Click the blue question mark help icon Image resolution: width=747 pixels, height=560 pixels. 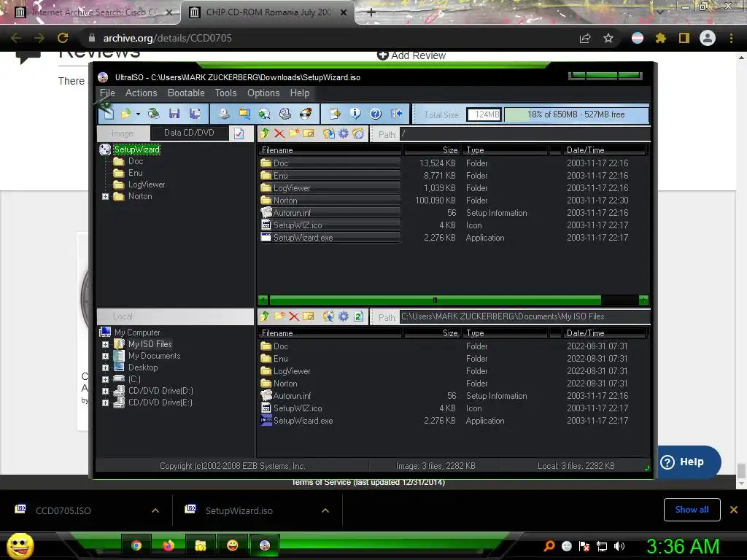[x=376, y=113]
